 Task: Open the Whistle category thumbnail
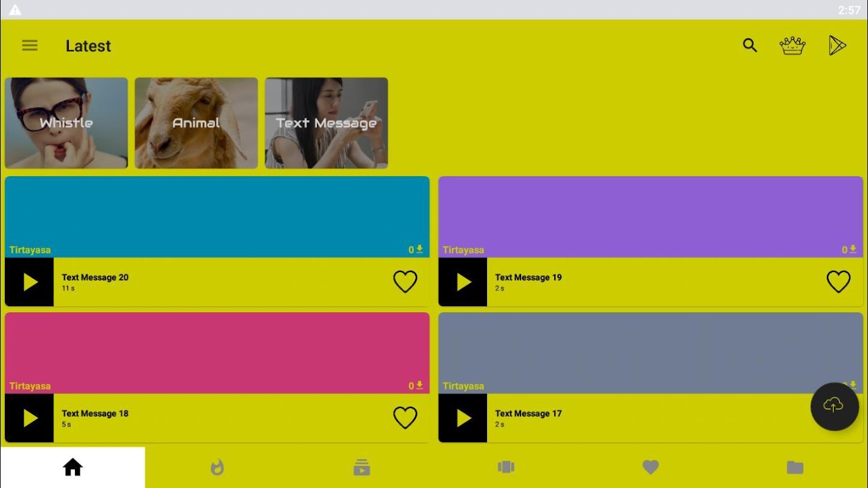point(66,123)
